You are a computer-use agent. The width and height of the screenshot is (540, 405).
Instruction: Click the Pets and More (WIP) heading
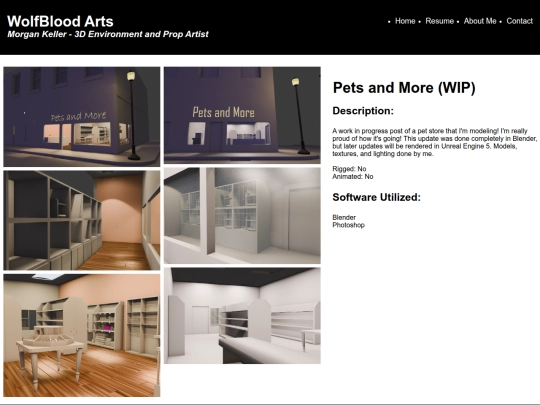pos(404,87)
